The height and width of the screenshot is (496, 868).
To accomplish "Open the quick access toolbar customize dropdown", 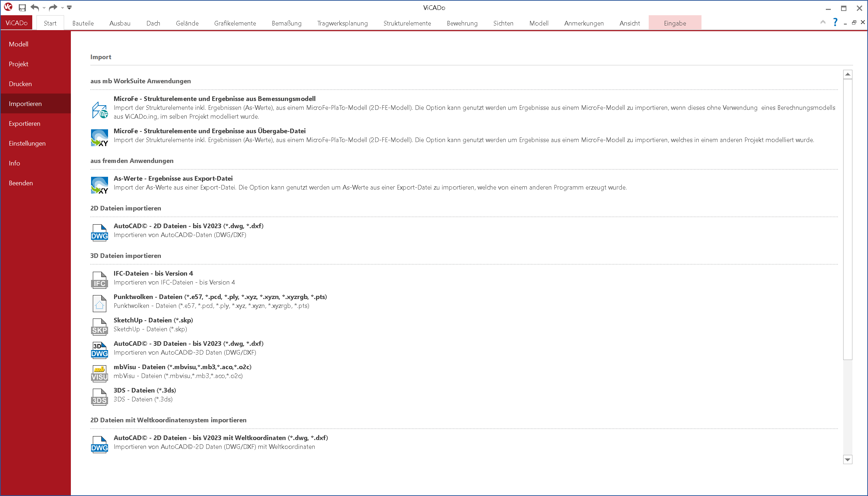I will click(x=69, y=7).
